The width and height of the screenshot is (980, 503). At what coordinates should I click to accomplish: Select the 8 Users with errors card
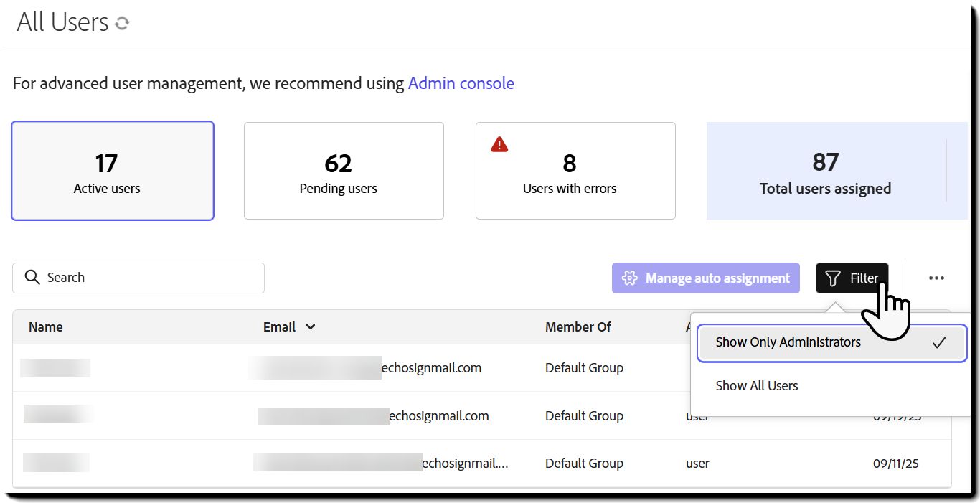pyautogui.click(x=575, y=172)
